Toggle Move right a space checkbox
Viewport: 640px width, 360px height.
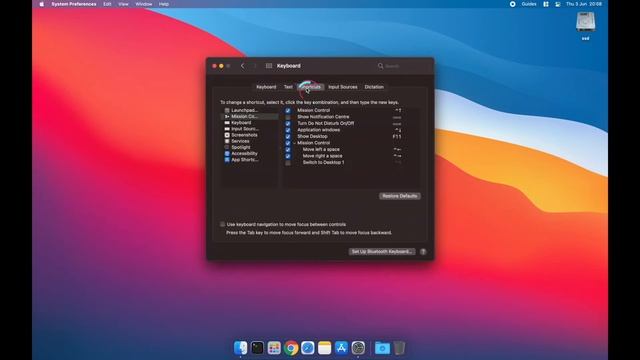click(x=288, y=156)
